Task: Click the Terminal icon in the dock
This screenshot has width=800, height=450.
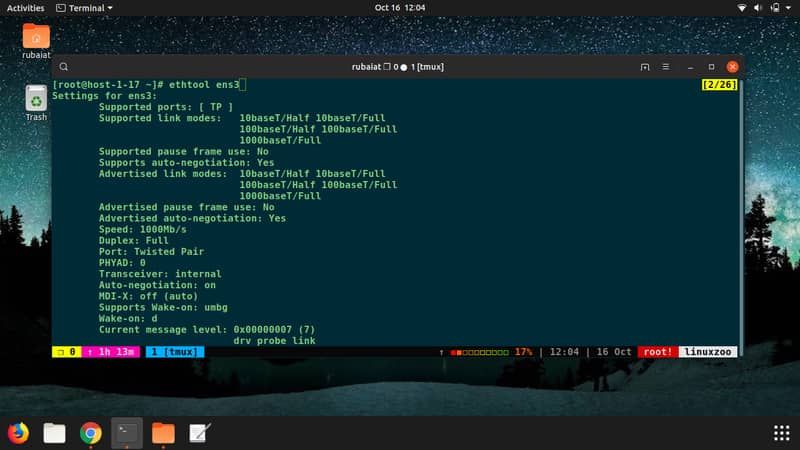Action: coord(127,432)
